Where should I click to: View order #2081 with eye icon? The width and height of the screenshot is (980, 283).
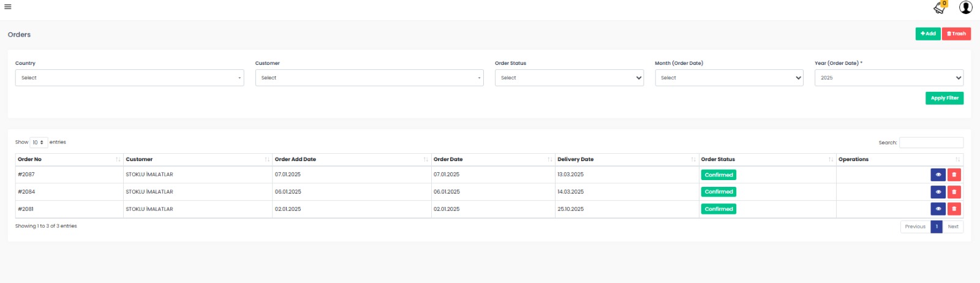(x=938, y=209)
